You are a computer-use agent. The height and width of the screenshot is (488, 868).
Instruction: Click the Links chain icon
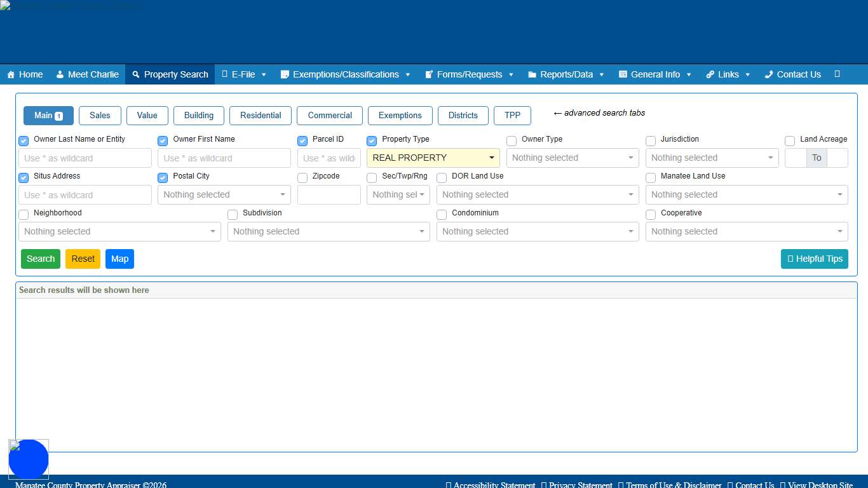point(710,74)
